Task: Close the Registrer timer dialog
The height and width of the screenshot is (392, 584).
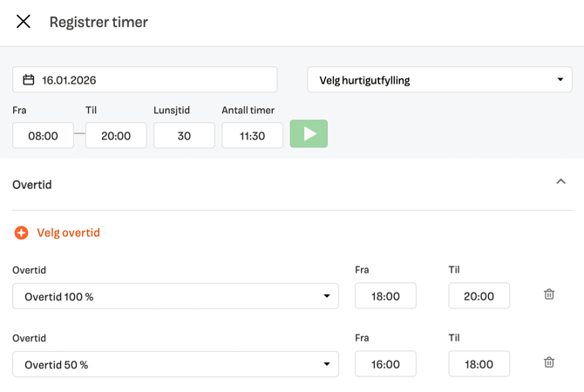Action: [x=24, y=22]
